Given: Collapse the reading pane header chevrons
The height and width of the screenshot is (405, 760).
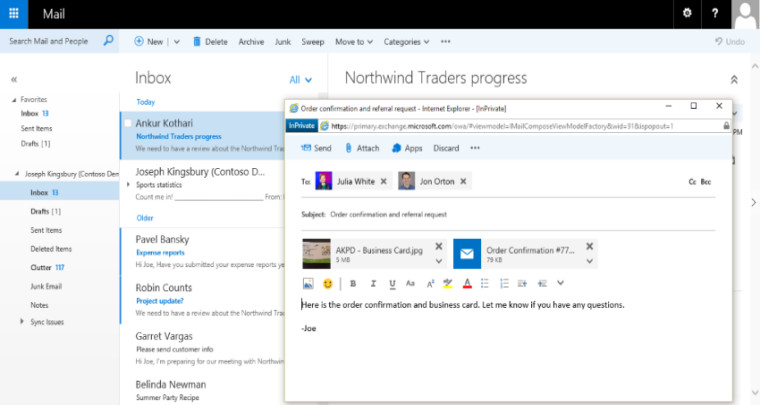Looking at the screenshot, I should tap(734, 80).
